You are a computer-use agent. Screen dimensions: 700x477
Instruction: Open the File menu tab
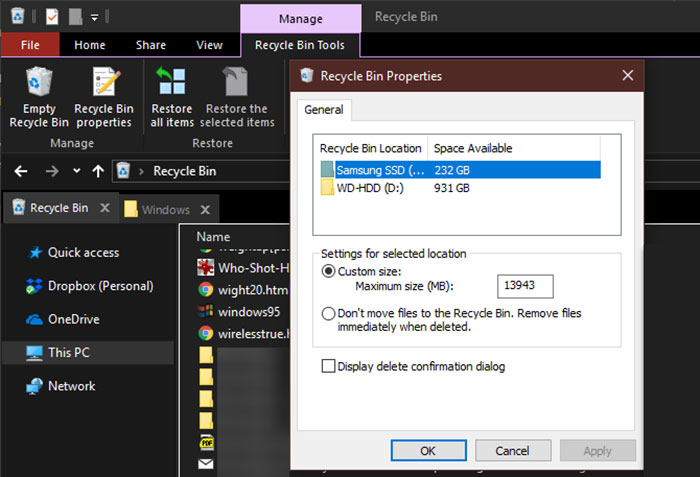coord(30,45)
